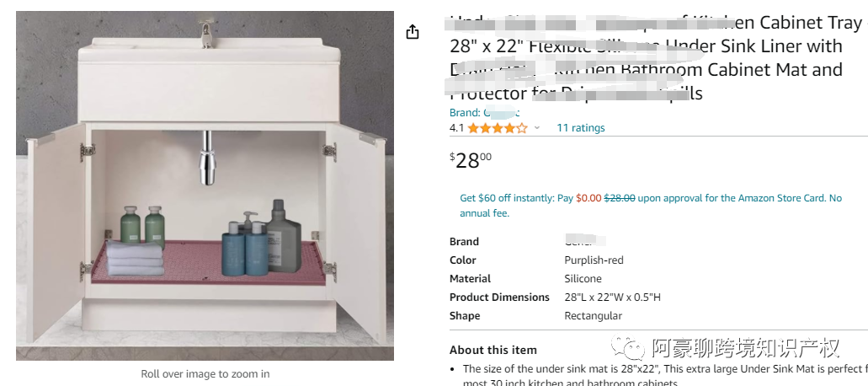868x386 pixels.
Task: Select the 'About this item' heading
Action: [493, 350]
